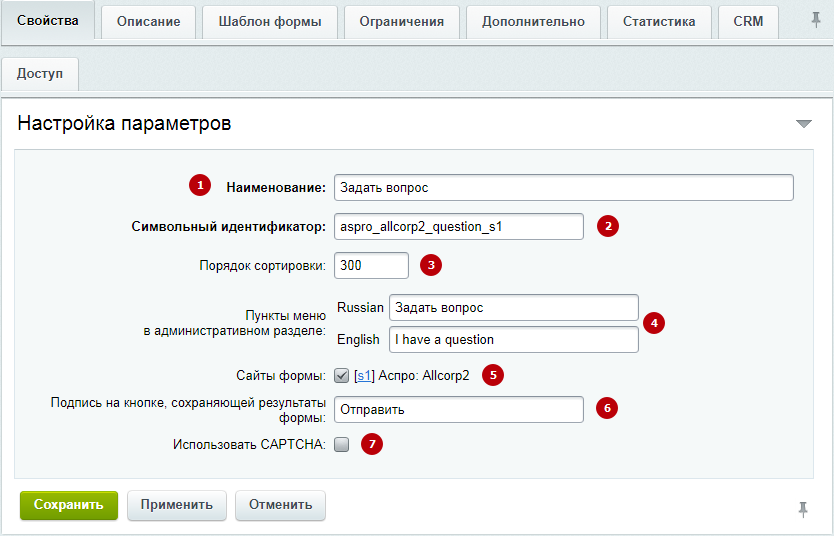The image size is (834, 536).
Task: Click the pin icon beside the tabs
Action: pos(815,21)
